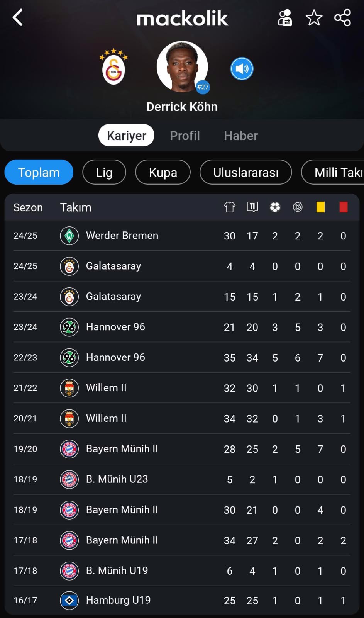This screenshot has width=364, height=618.
Task: Play the name pronunciation speaker icon
Action: point(242,69)
